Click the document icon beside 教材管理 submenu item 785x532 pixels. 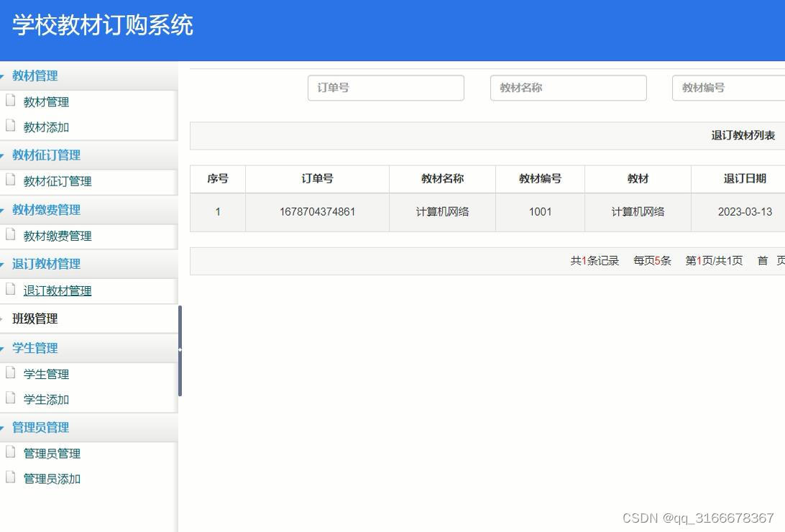(x=12, y=101)
